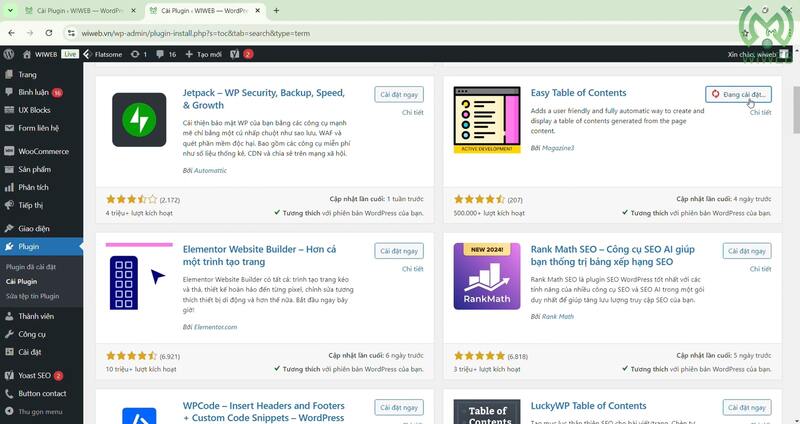Screen dimensions: 800x424
Task: Close the active Cài Plugin browser tab
Action: 258,10
